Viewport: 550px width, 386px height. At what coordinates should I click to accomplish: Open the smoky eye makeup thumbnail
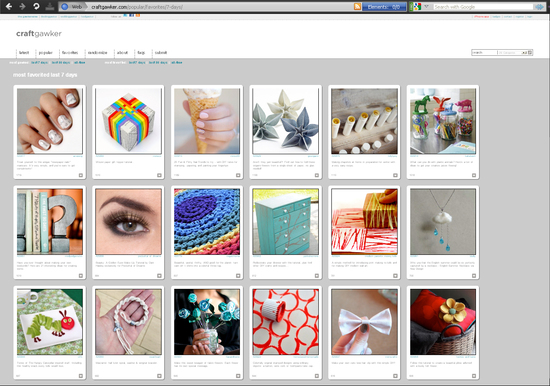tap(128, 221)
